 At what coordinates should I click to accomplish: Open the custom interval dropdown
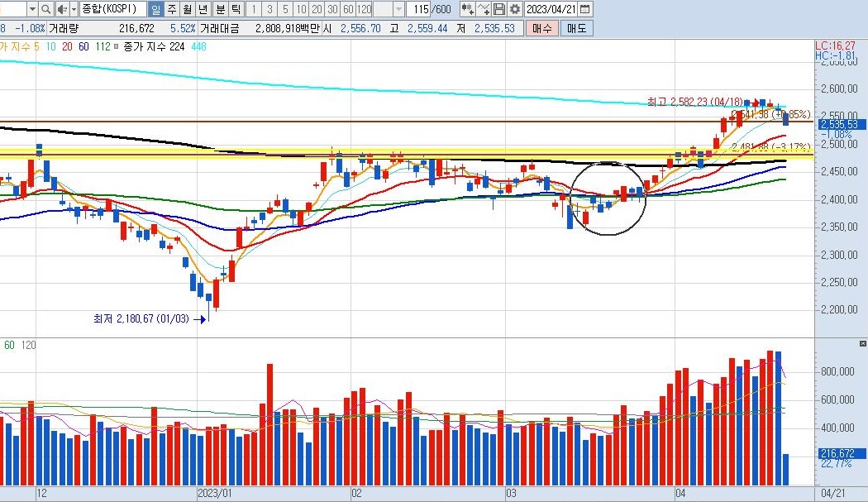click(398, 9)
